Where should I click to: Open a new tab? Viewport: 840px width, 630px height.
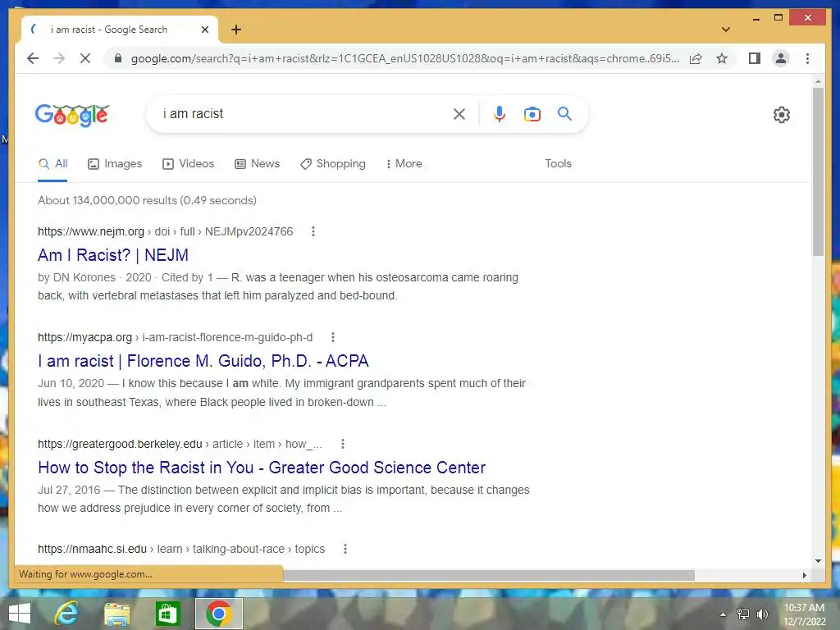click(236, 30)
